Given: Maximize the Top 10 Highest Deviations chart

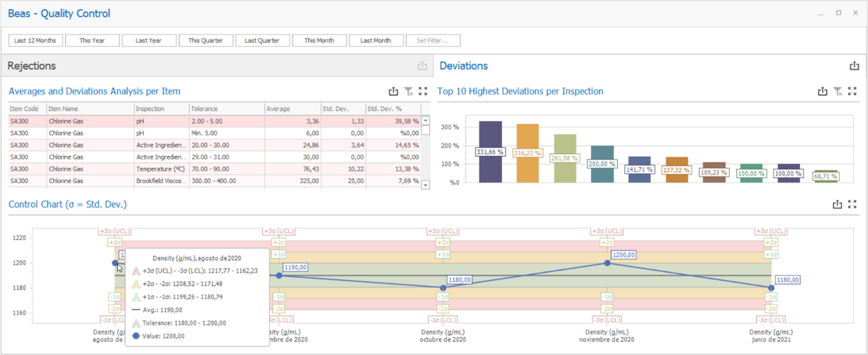Looking at the screenshot, I should [x=852, y=91].
